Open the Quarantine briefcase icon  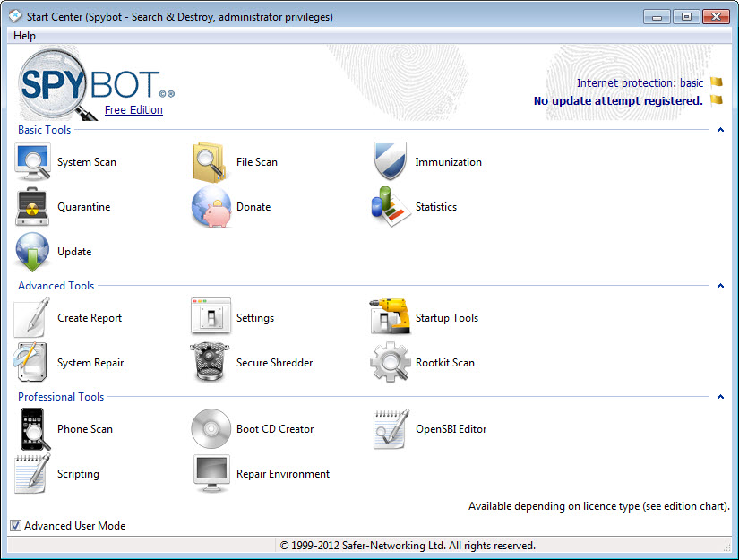pyautogui.click(x=32, y=206)
